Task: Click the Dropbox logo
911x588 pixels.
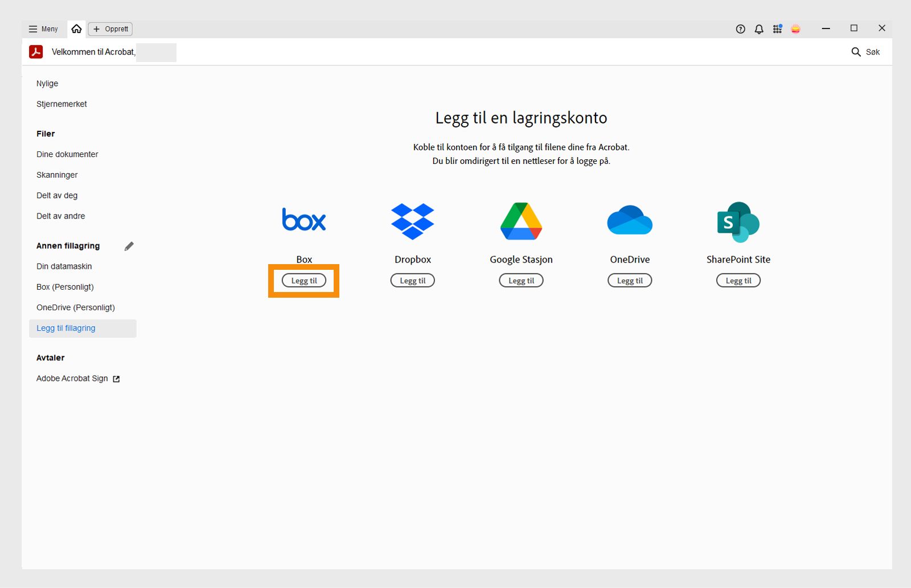Action: pyautogui.click(x=413, y=221)
